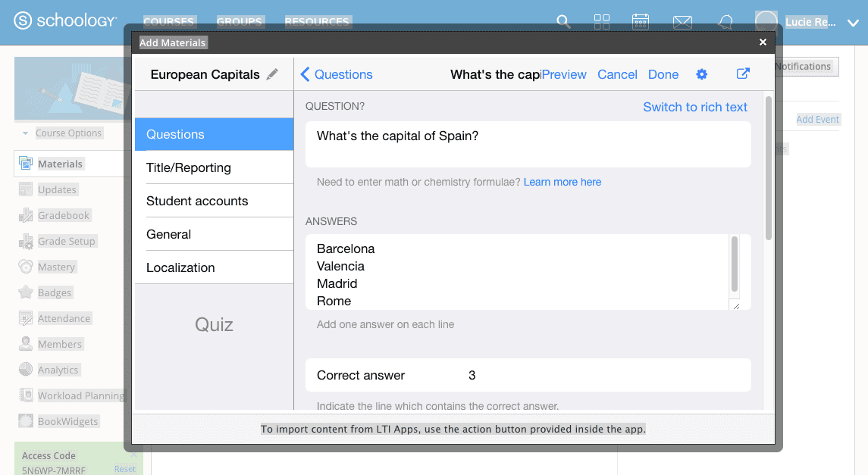Select the Title/Reporting section
The image size is (868, 475).
tap(215, 167)
